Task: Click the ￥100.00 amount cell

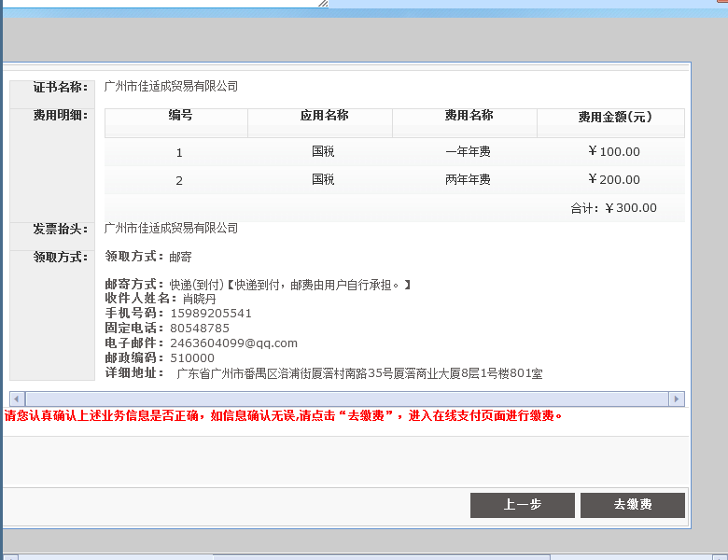Action: 614,151
